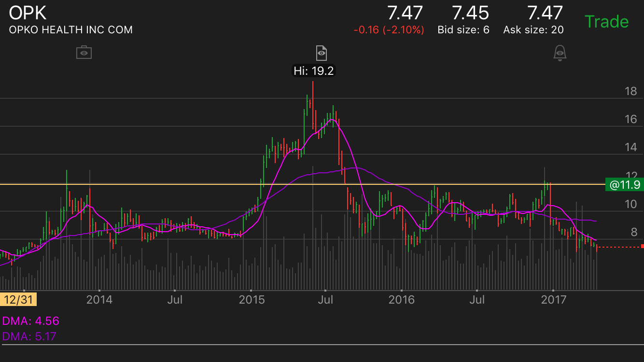
Task: Click the 18 price axis label
Action: [x=630, y=91]
